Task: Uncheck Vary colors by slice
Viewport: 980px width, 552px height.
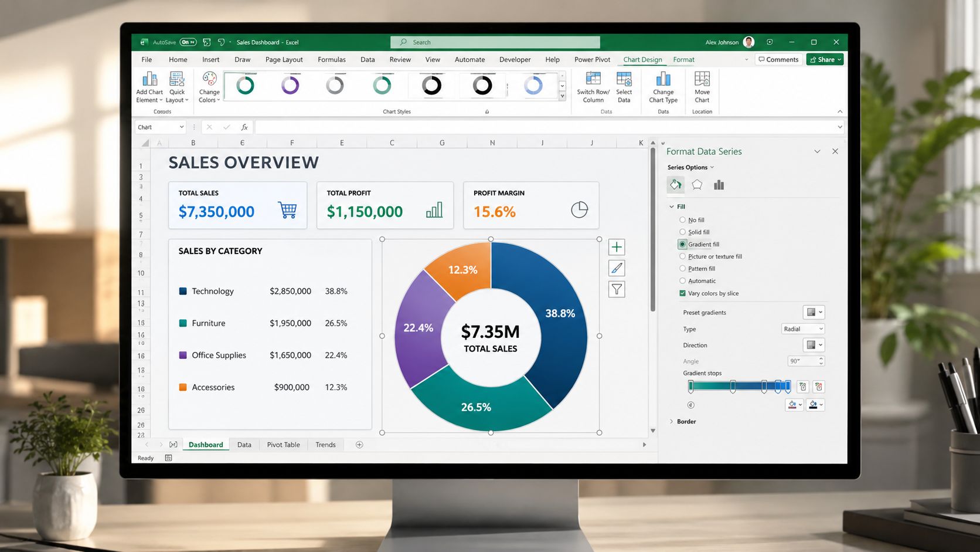Action: (x=682, y=293)
